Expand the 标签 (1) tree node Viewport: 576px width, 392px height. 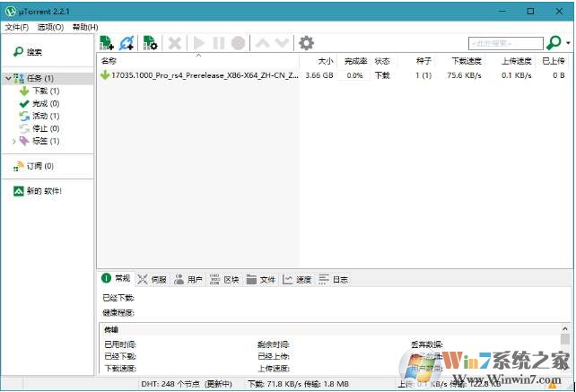click(14, 141)
